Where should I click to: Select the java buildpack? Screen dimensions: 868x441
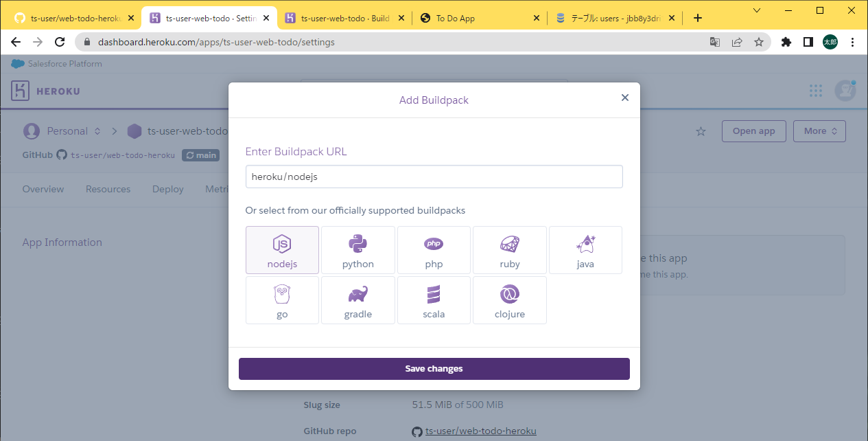pyautogui.click(x=585, y=250)
